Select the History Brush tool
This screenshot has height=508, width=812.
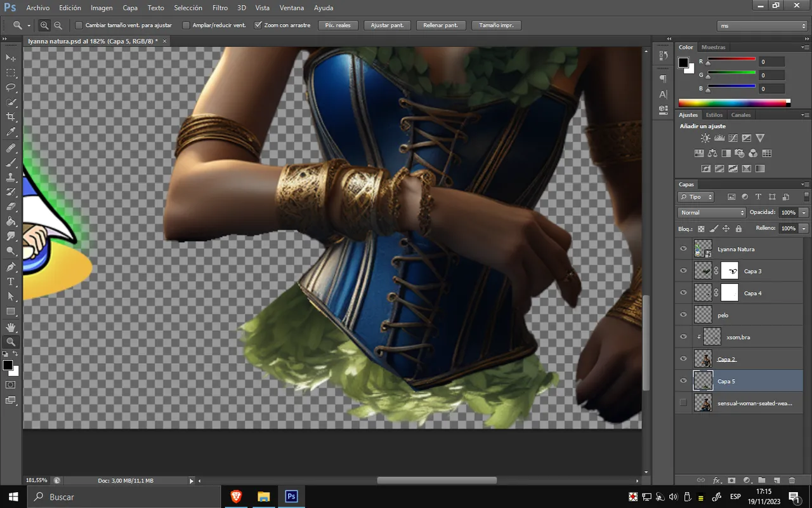tap(11, 192)
